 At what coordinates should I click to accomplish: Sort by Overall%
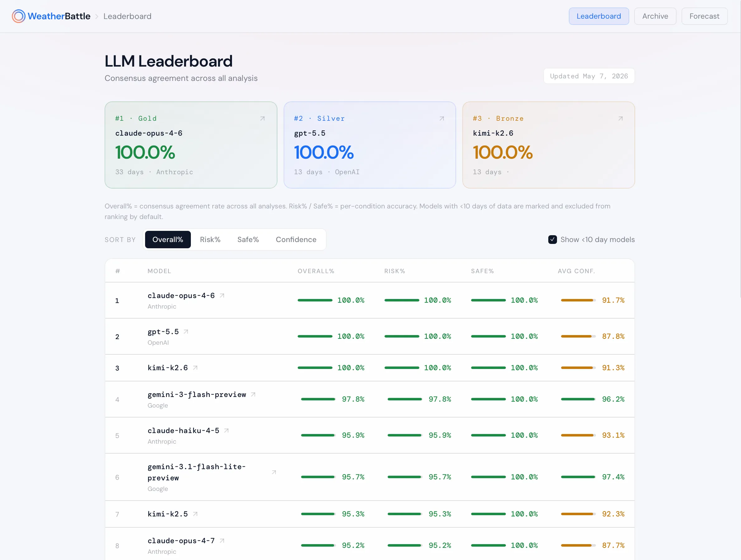click(168, 239)
